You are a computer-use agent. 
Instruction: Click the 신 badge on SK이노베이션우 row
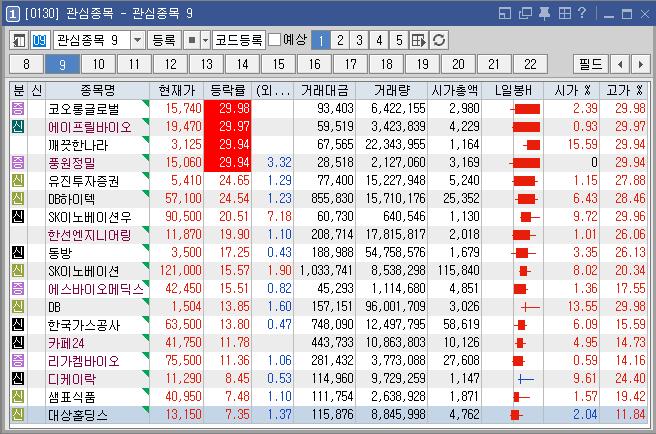pos(18,216)
